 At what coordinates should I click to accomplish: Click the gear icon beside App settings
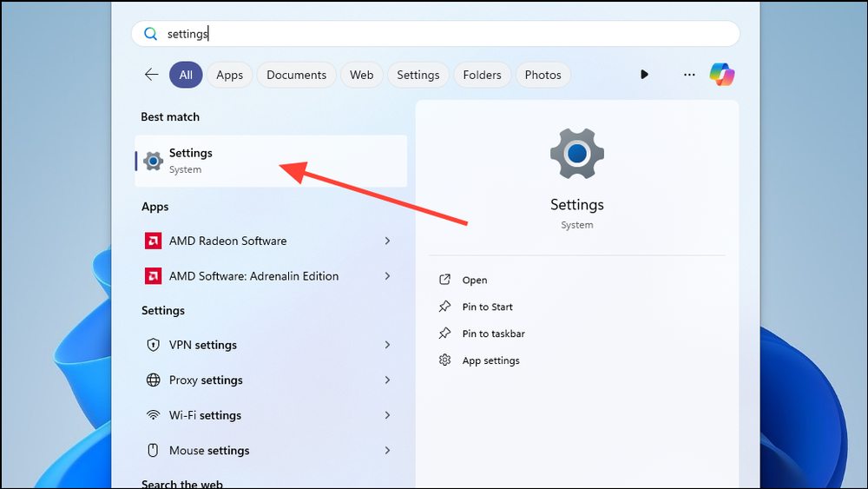[x=444, y=360]
